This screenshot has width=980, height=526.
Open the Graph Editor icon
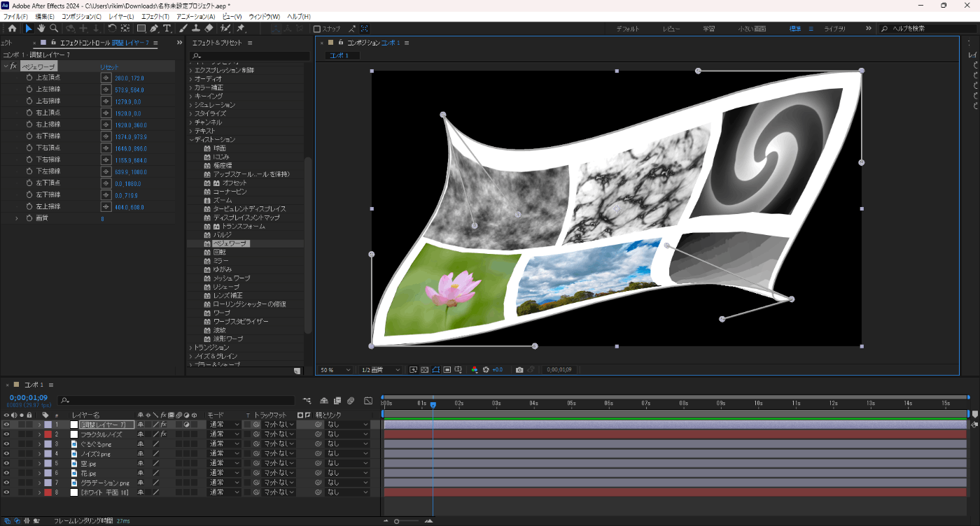click(369, 401)
